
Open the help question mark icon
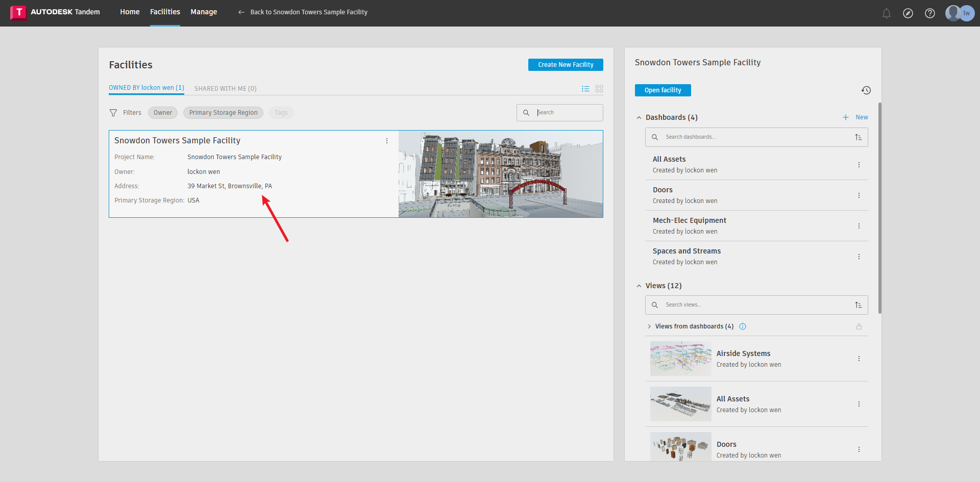click(930, 13)
